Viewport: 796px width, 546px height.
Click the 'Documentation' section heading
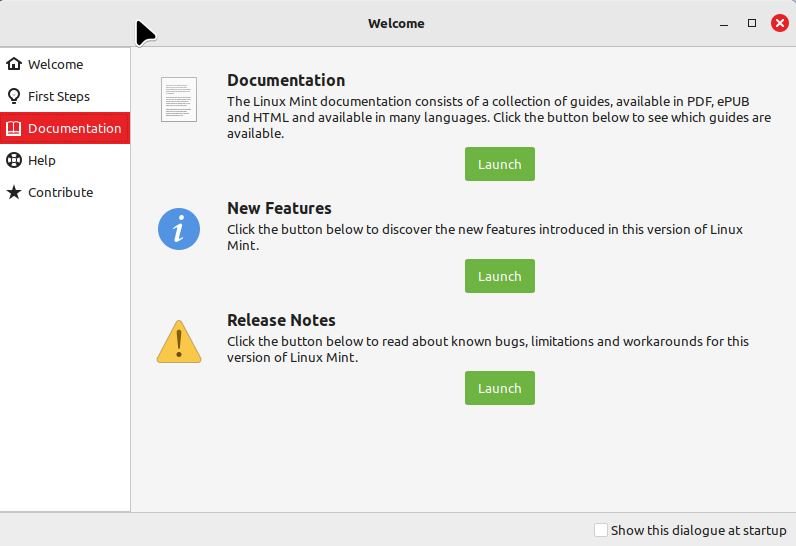(x=286, y=80)
